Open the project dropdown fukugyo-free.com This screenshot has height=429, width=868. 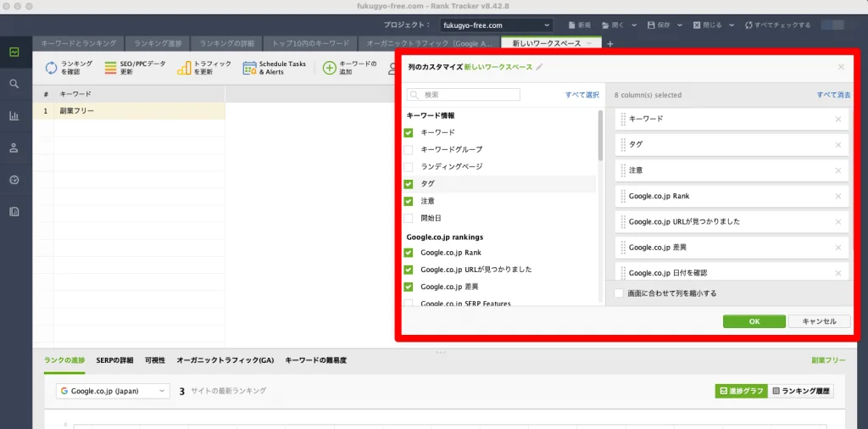[x=497, y=25]
